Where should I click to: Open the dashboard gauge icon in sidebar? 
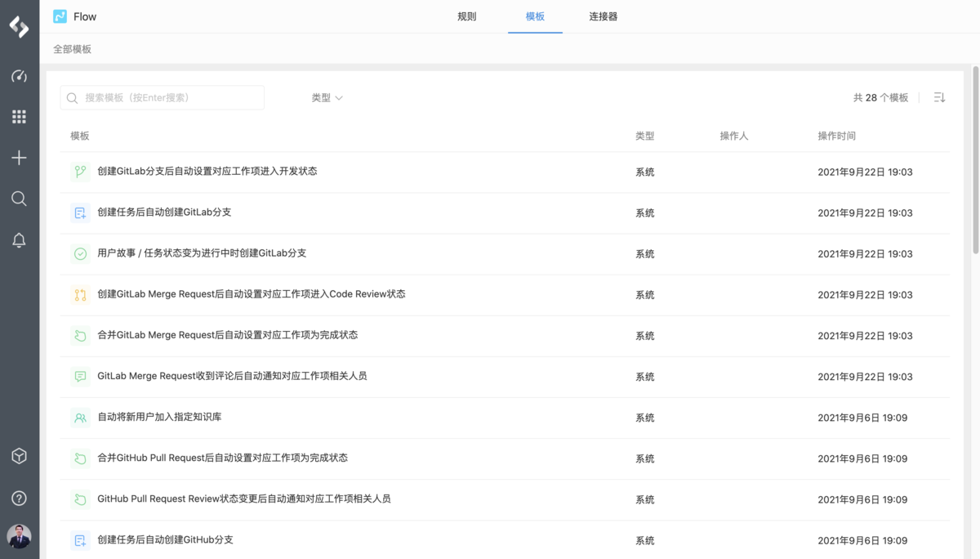pos(19,76)
